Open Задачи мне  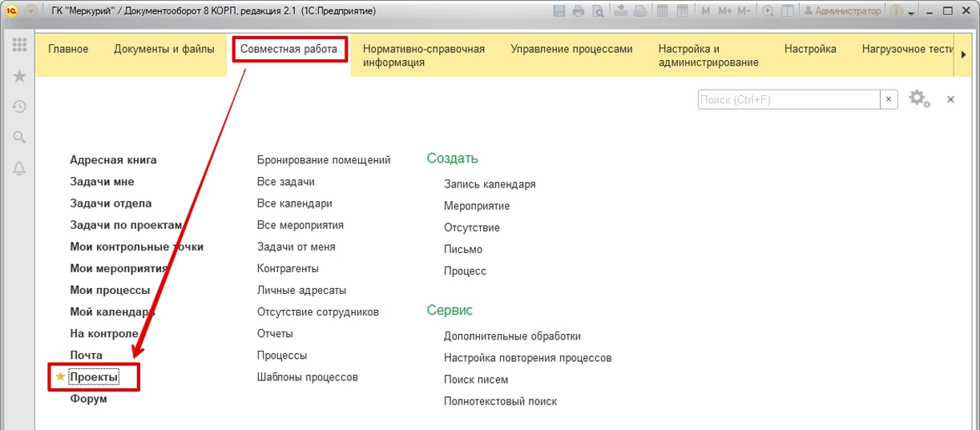pos(102,182)
